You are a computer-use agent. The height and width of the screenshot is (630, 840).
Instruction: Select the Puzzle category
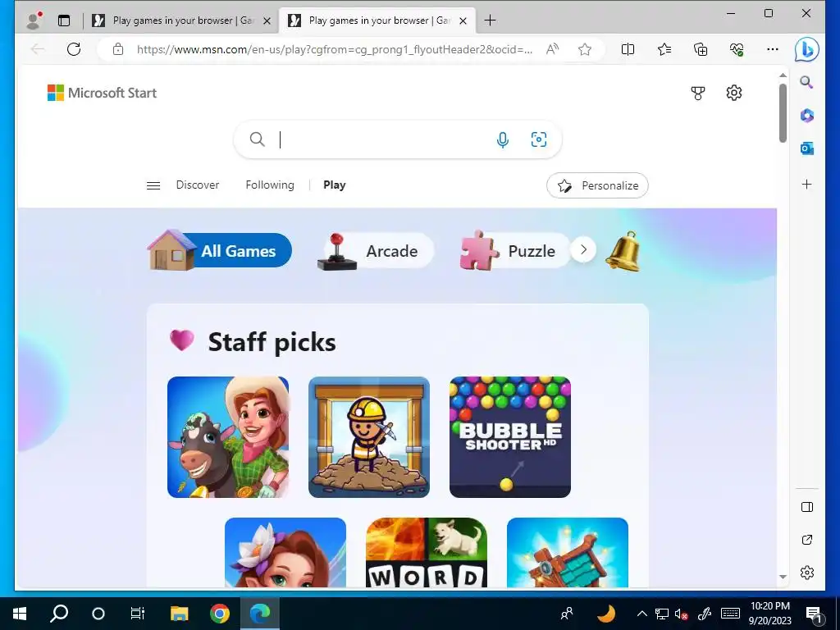(514, 251)
